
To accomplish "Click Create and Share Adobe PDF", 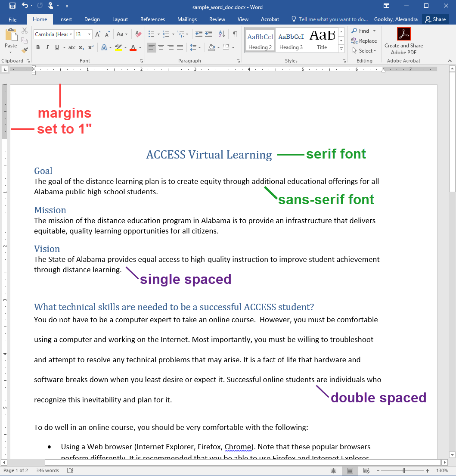I will click(403, 41).
